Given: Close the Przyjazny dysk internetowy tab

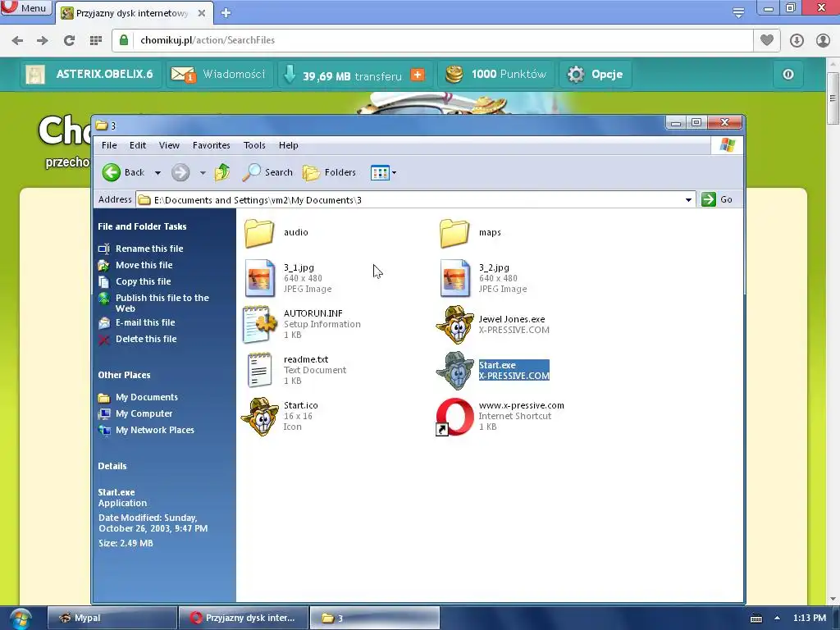Looking at the screenshot, I should [202, 13].
